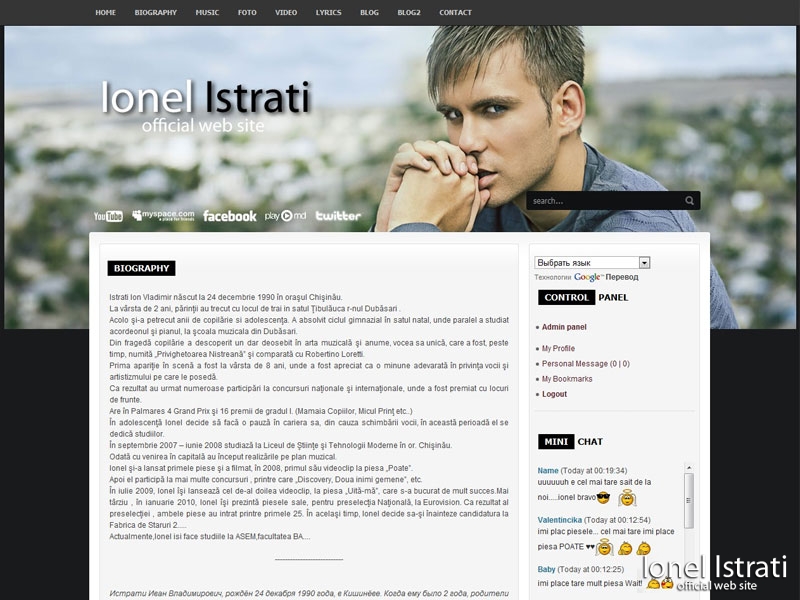Open the twitter logo link
Image resolution: width=800 pixels, height=600 pixels.
(338, 216)
